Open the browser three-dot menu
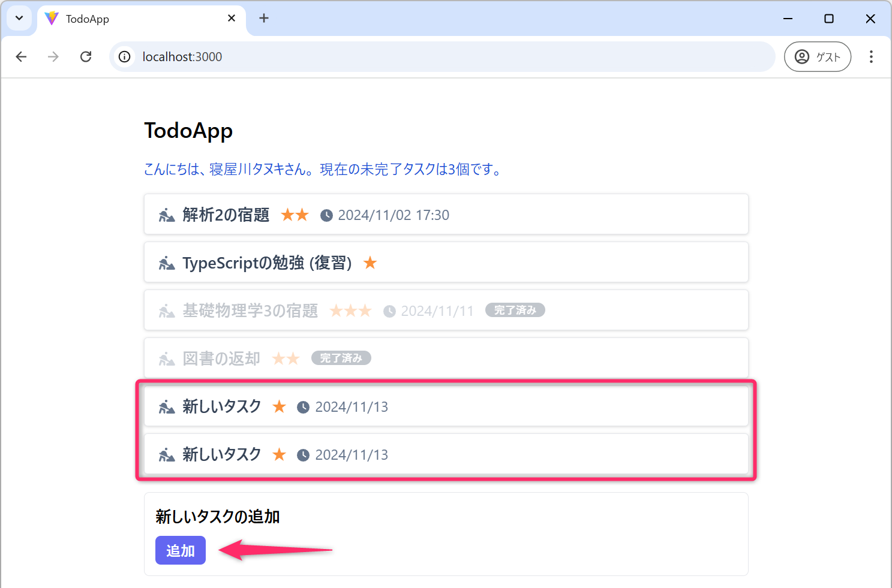Screen dimensions: 892x588 point(871,57)
